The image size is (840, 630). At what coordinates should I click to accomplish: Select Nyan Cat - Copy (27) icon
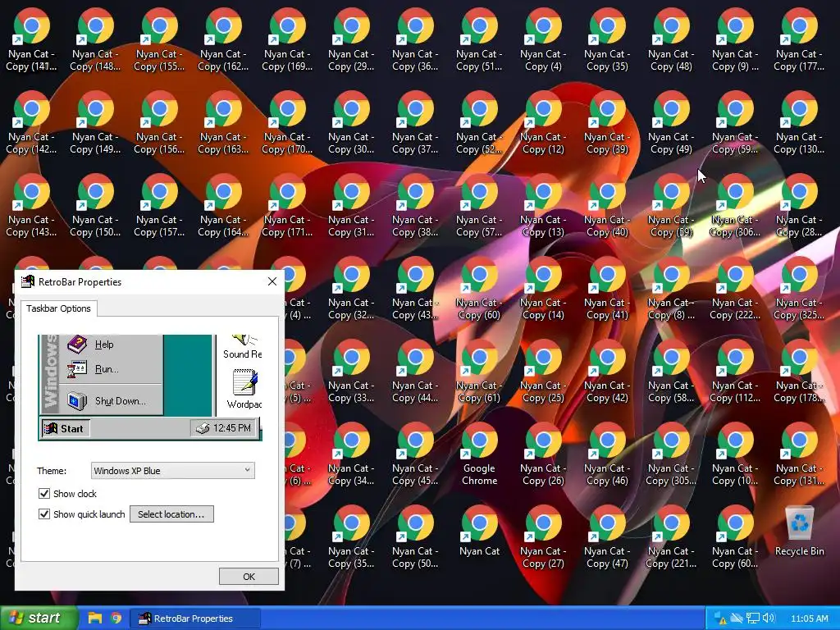pos(543,536)
